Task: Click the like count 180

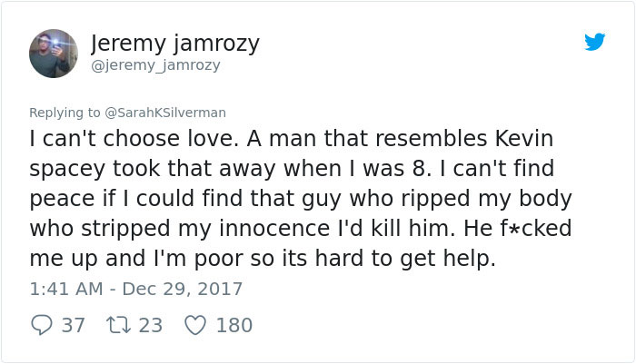Action: click(234, 324)
